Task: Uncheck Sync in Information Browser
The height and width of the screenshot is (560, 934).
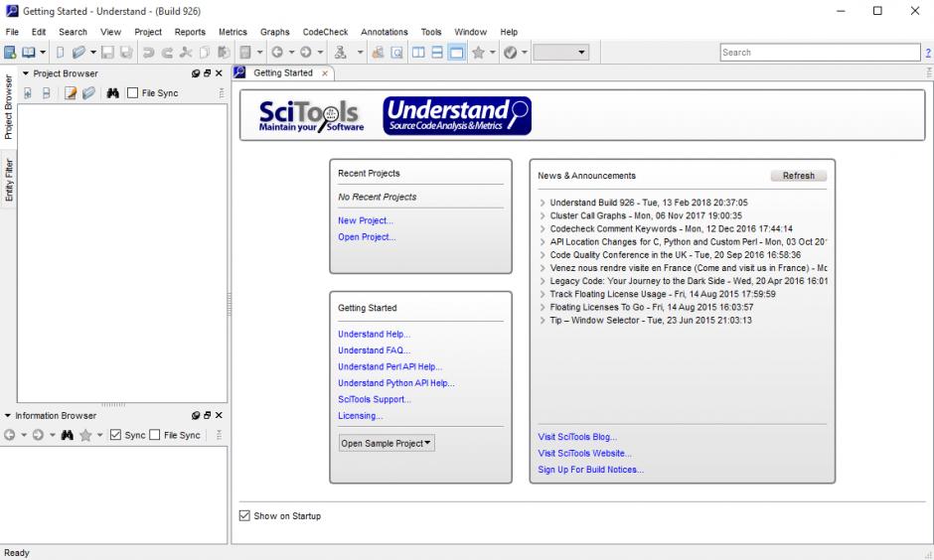Action: (115, 434)
